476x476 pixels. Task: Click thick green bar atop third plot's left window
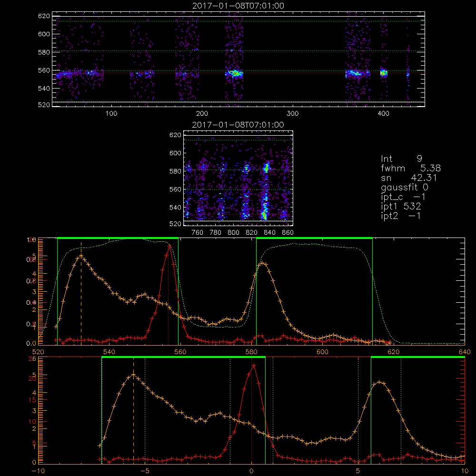click(118, 238)
